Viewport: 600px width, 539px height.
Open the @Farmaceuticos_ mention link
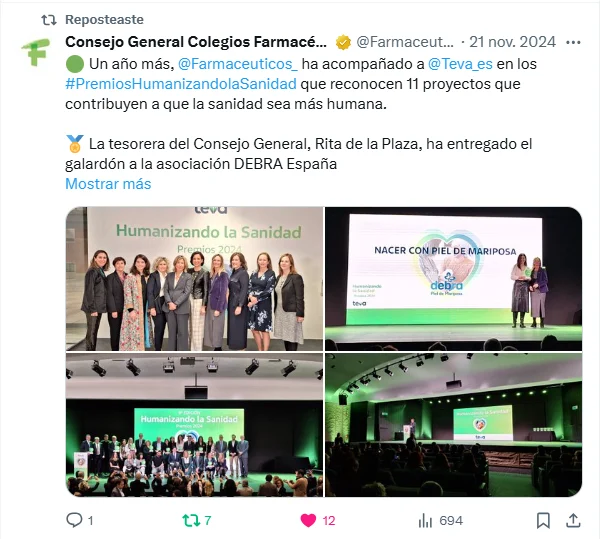[238, 64]
